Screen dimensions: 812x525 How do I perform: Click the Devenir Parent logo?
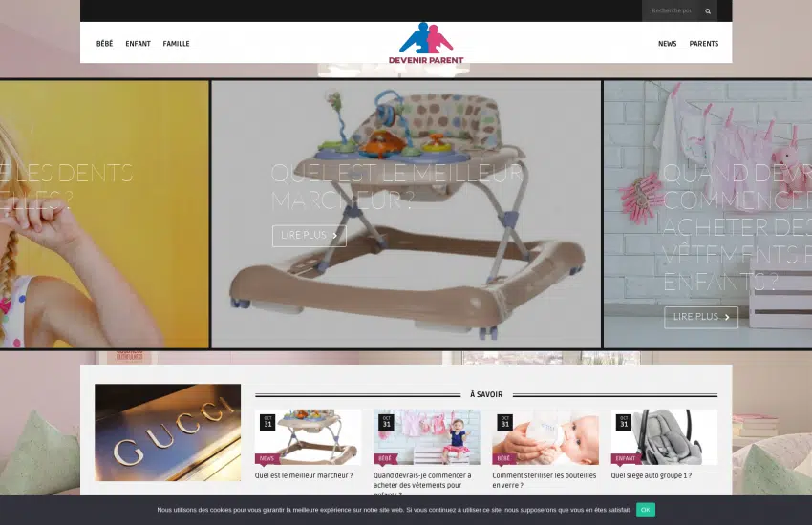tap(426, 43)
